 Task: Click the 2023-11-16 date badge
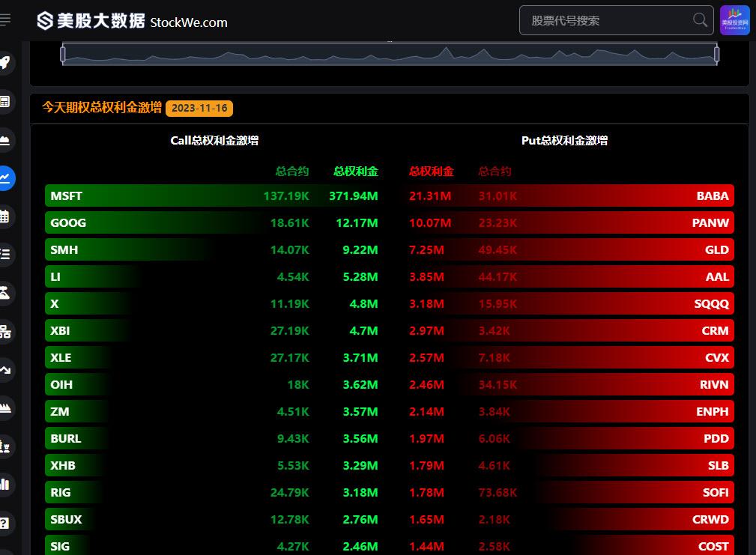pos(199,108)
